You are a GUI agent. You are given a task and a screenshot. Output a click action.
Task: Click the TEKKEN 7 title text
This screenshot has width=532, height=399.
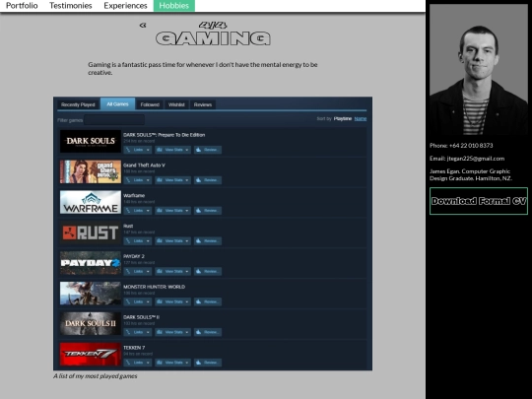tap(134, 348)
